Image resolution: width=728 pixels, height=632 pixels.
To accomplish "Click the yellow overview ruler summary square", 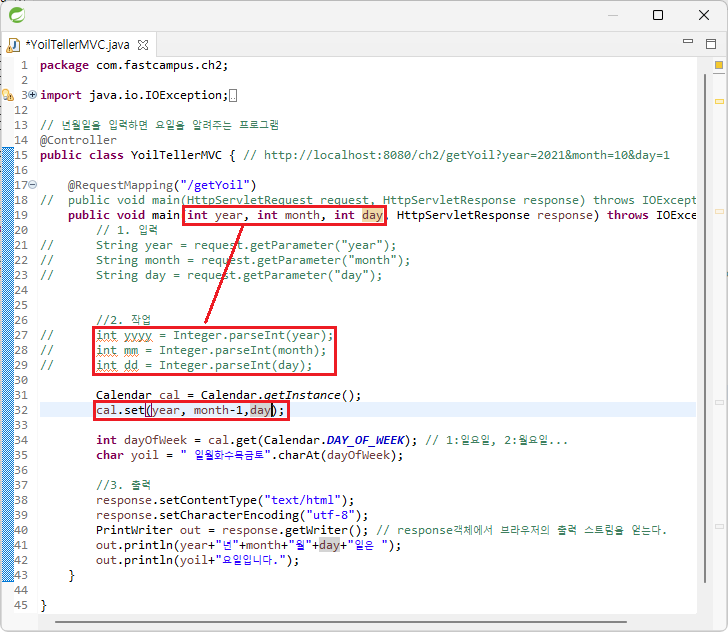I will click(x=719, y=65).
